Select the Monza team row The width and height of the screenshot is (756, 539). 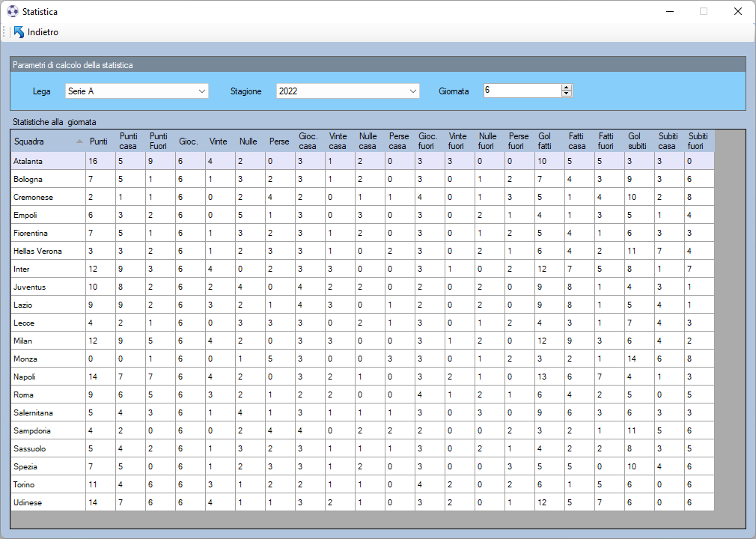[x=362, y=359]
